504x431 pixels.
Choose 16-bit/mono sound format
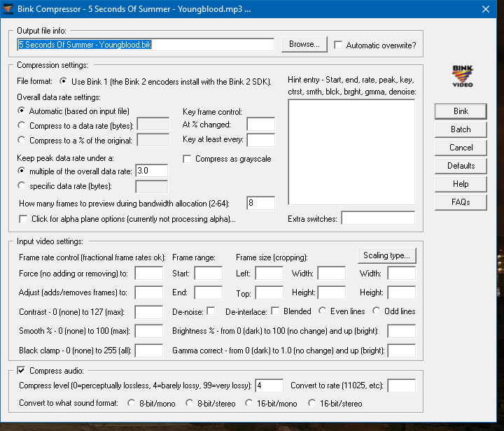(x=248, y=403)
